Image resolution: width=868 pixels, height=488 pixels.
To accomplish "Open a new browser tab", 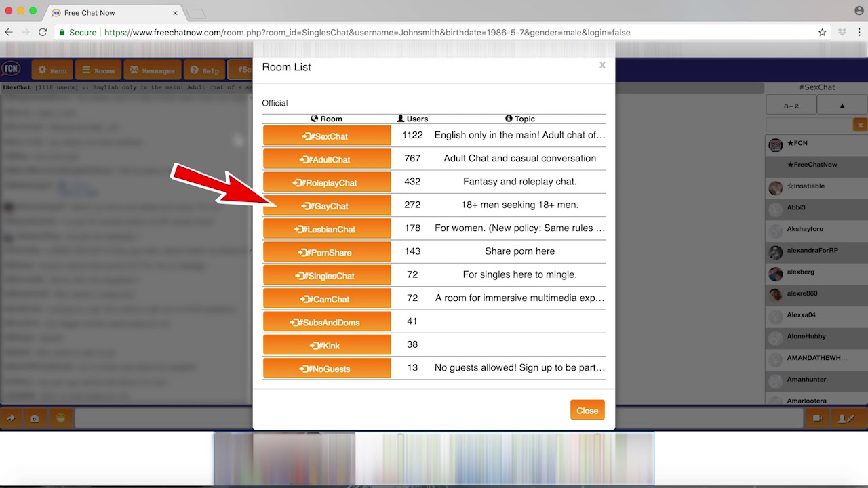I will (x=195, y=14).
